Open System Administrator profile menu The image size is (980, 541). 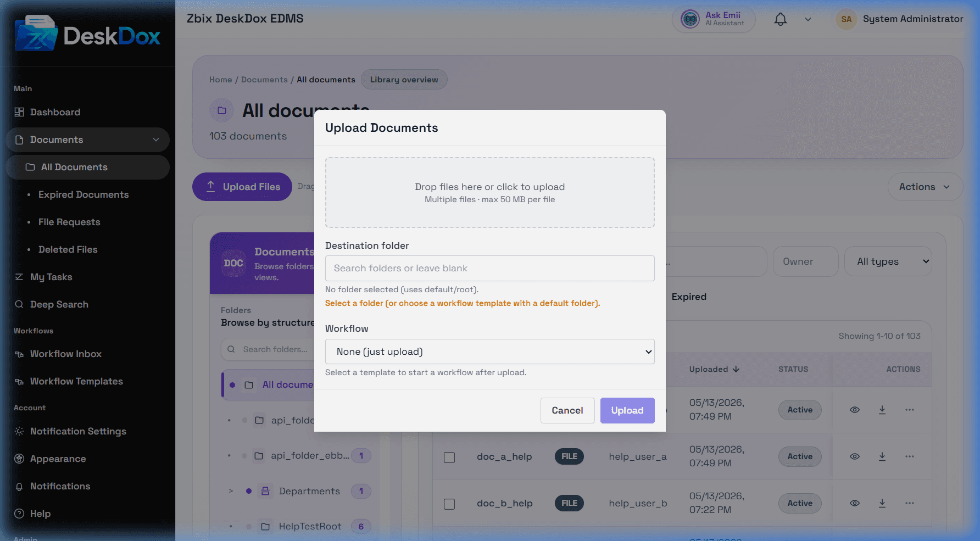tap(913, 19)
